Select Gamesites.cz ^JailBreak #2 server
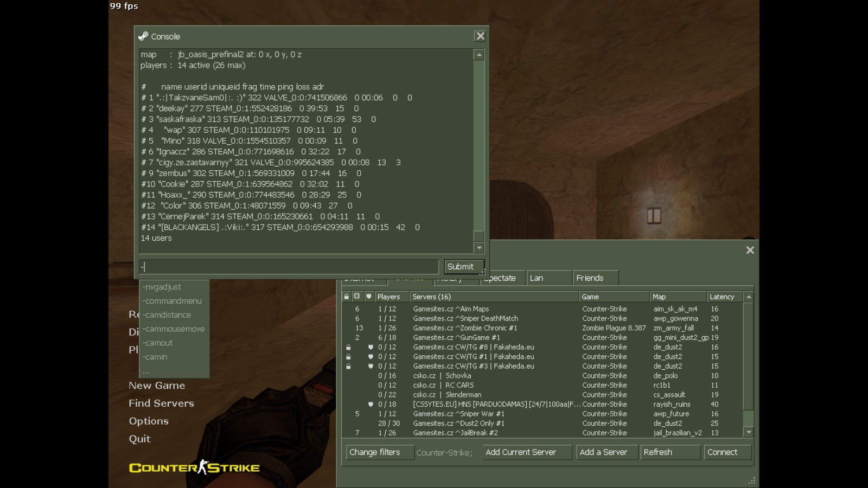868x488 pixels. tap(542, 433)
